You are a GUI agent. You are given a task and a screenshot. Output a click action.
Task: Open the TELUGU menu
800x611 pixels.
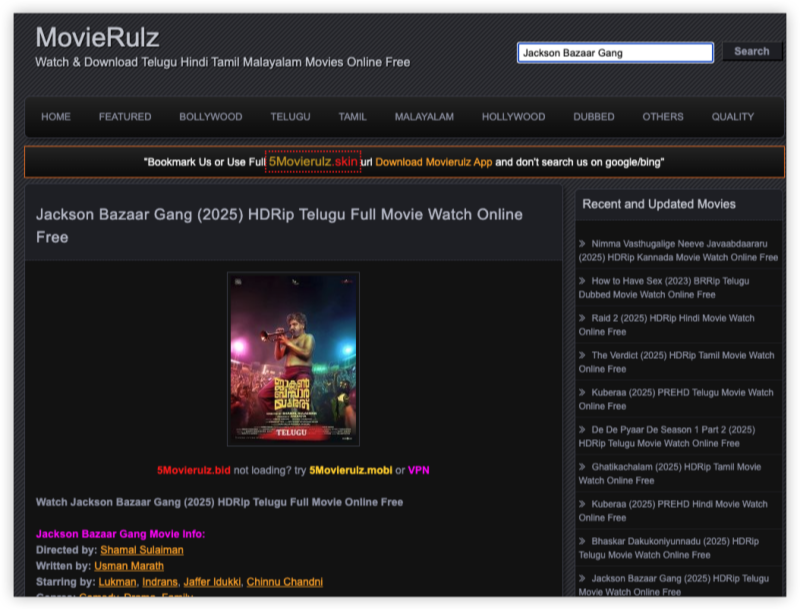point(290,117)
